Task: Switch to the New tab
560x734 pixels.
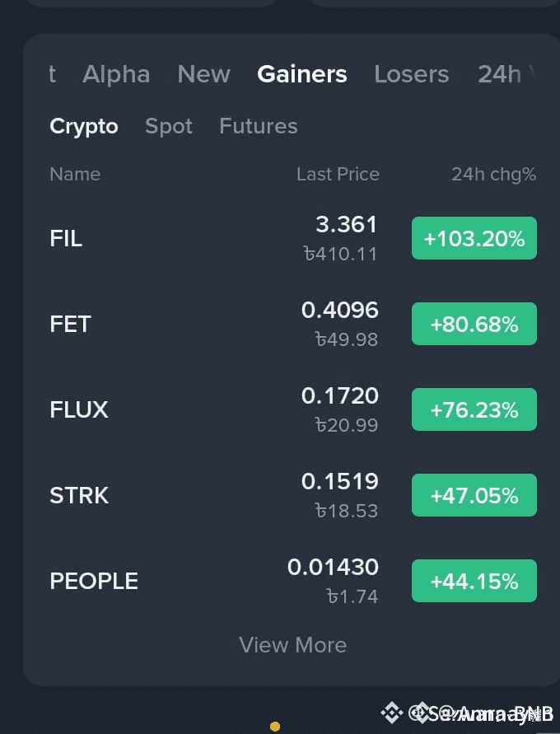Action: tap(203, 74)
